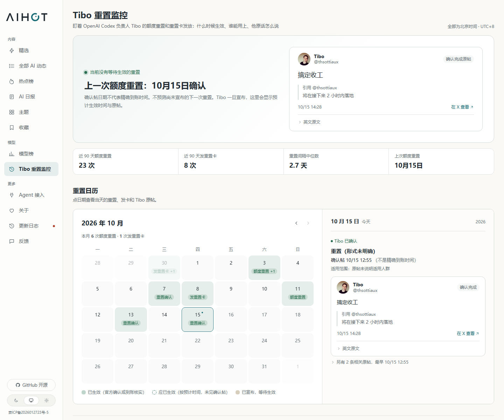This screenshot has height=420, width=504.
Task: Click the document icon for AI 日报
Action: 12,97
